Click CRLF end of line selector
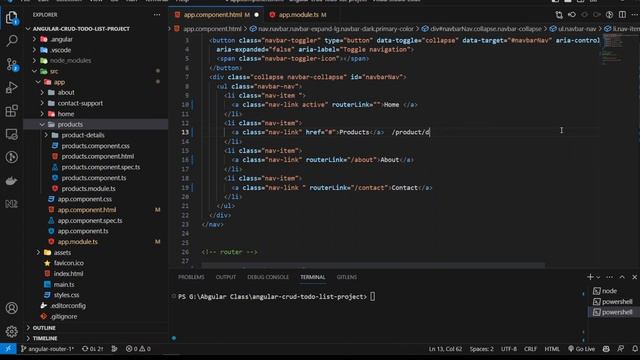 pyautogui.click(x=530, y=349)
